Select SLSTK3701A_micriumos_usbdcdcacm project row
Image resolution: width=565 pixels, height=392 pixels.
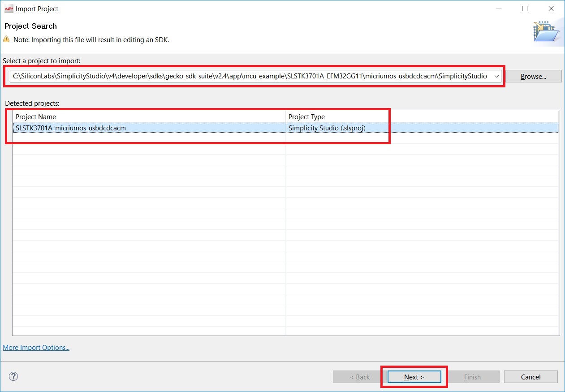point(286,128)
